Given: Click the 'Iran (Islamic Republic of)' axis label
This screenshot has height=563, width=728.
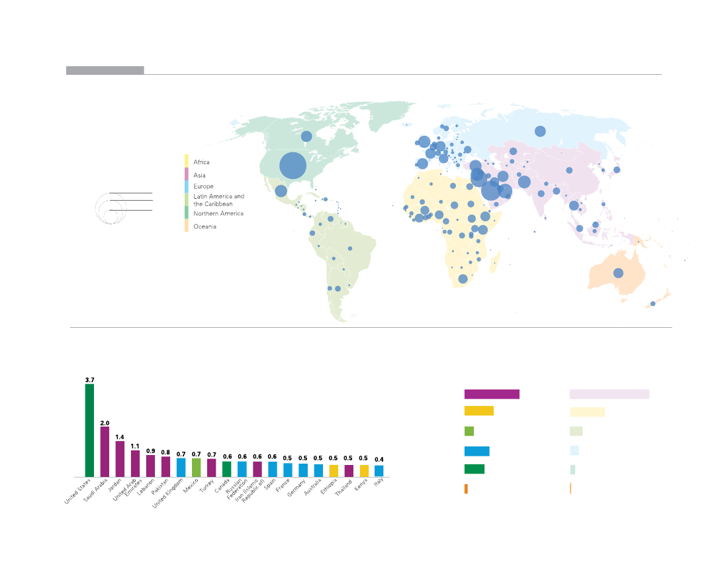Looking at the screenshot, I should pos(250,491).
